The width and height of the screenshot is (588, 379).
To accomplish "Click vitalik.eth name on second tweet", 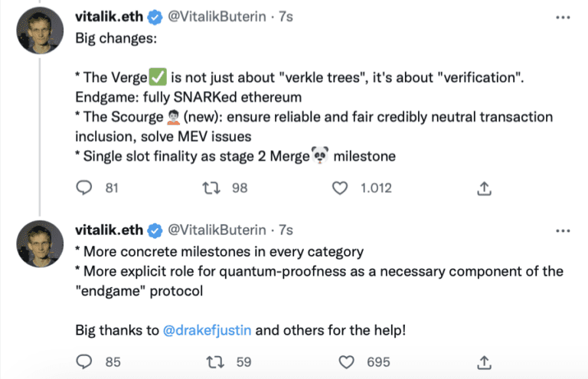I will pyautogui.click(x=109, y=230).
